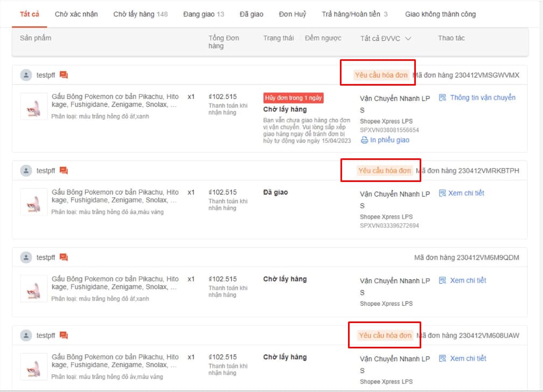Click Xem chi tiết for order 230412VM608UAW
This screenshot has width=543, height=392.
point(468,359)
